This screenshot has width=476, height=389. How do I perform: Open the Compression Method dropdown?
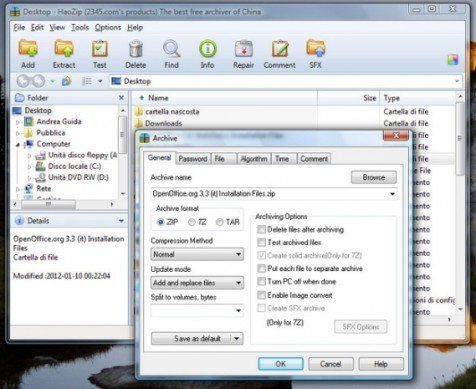click(x=197, y=254)
